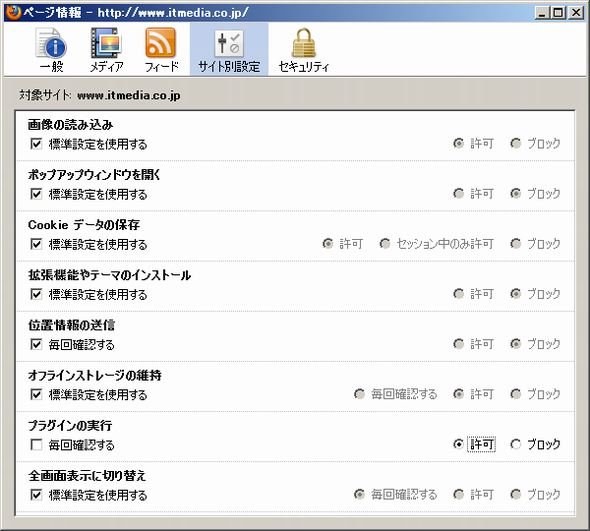Click the ポップアップウィンドウを開く heading

94,175
